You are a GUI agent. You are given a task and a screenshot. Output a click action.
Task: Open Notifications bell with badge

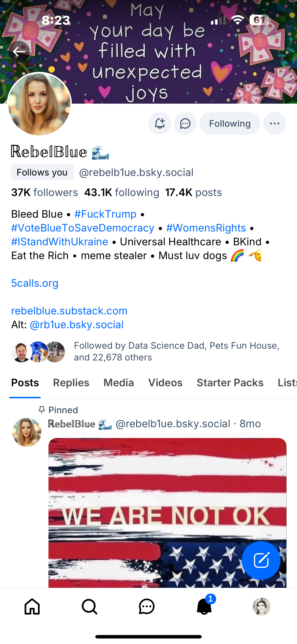coord(204,606)
